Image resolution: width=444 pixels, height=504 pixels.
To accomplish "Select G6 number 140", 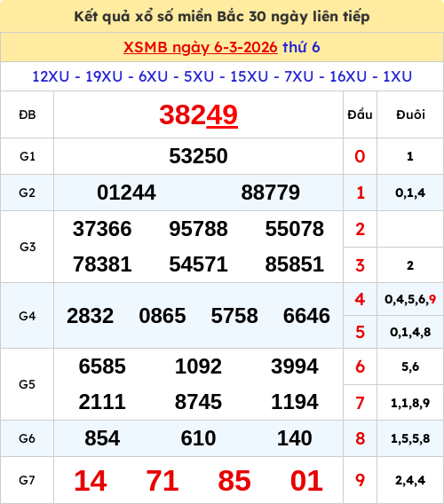I will click(x=295, y=438).
